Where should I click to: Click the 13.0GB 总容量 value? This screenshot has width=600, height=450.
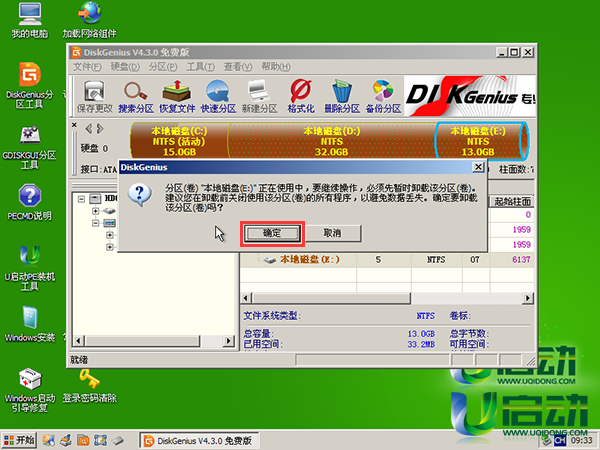[421, 334]
